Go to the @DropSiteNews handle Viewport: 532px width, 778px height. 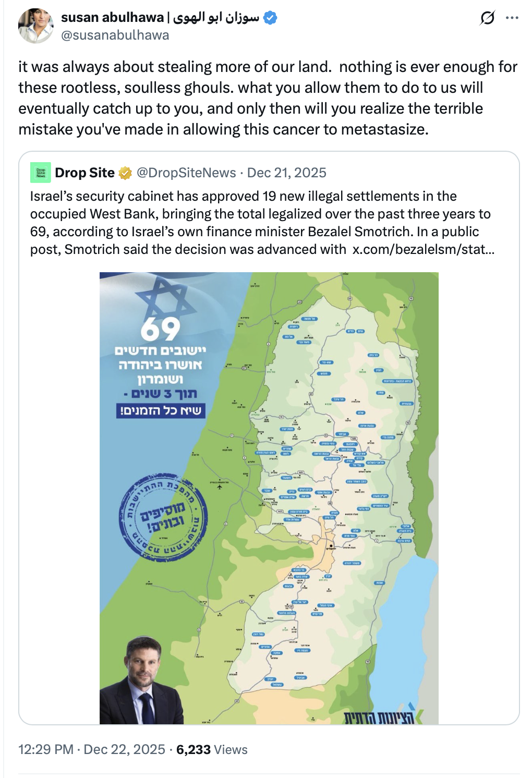(186, 173)
